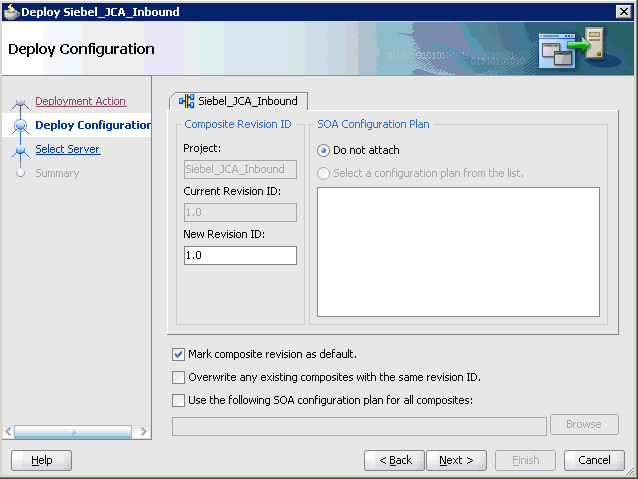The image size is (638, 479).
Task: Click the right scroll arrow in steps panel
Action: coord(143,431)
